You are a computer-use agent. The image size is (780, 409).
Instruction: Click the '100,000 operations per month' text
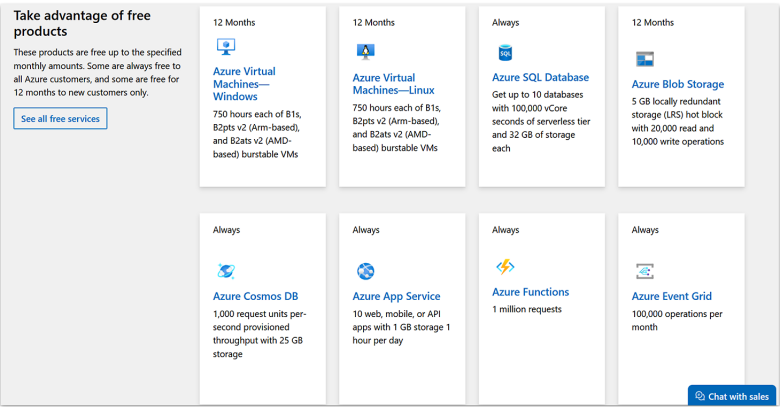pyautogui.click(x=677, y=320)
